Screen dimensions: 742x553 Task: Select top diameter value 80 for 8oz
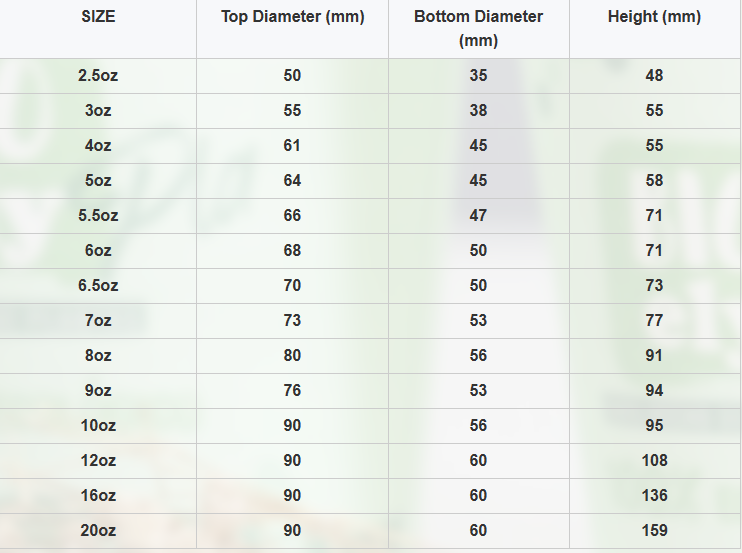292,355
